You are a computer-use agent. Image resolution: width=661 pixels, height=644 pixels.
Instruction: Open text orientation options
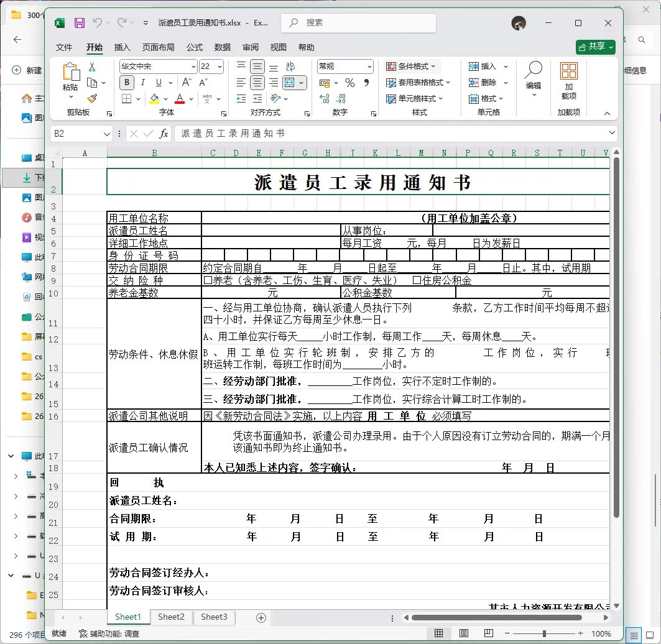(x=275, y=99)
